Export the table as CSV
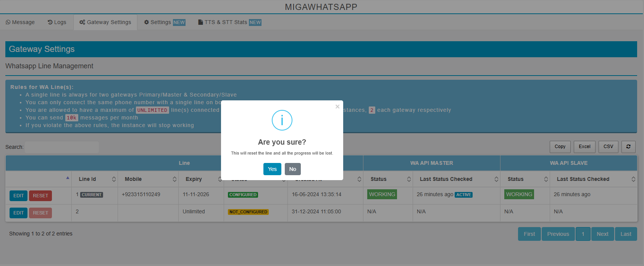Screen dimensions: 644x266 [608, 147]
